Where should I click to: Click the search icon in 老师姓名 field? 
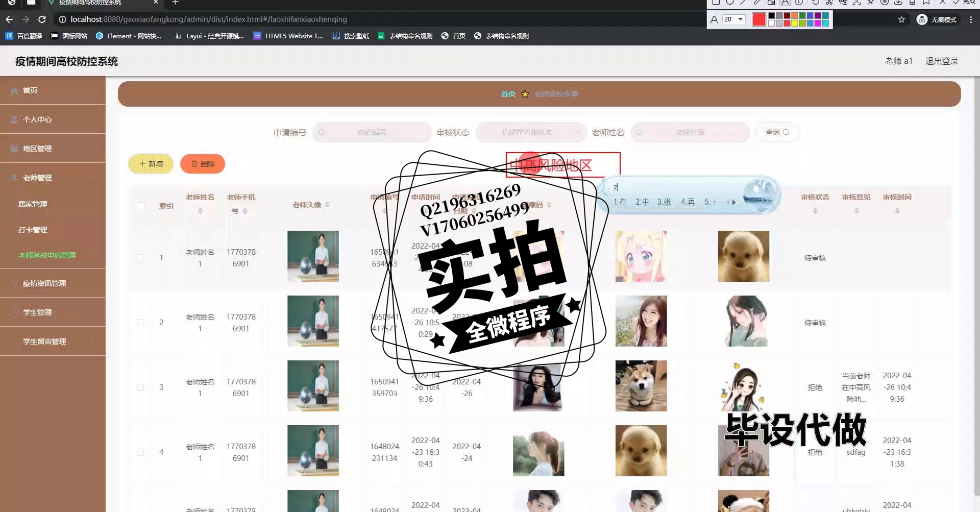tap(640, 132)
